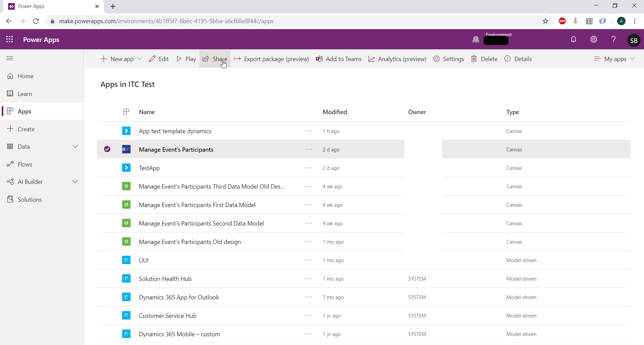Open Manage Event's Participants First Data Model
Image resolution: width=644 pixels, height=345 pixels.
pos(197,205)
